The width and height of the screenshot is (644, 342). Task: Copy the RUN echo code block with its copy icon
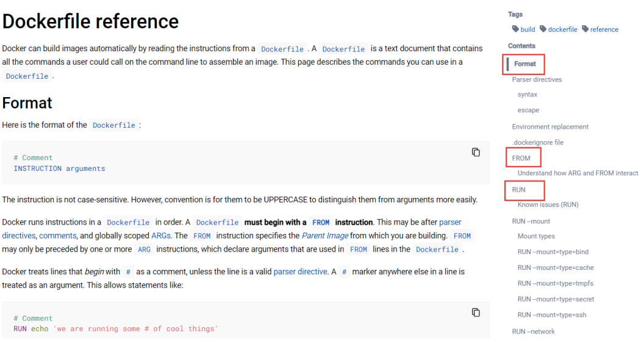coord(476,313)
